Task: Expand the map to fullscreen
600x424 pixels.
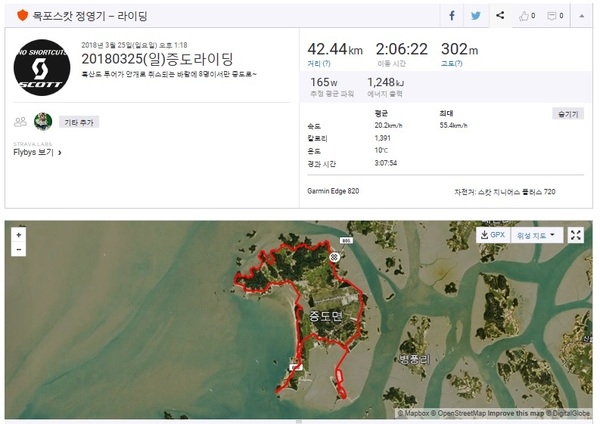Action: pos(576,235)
